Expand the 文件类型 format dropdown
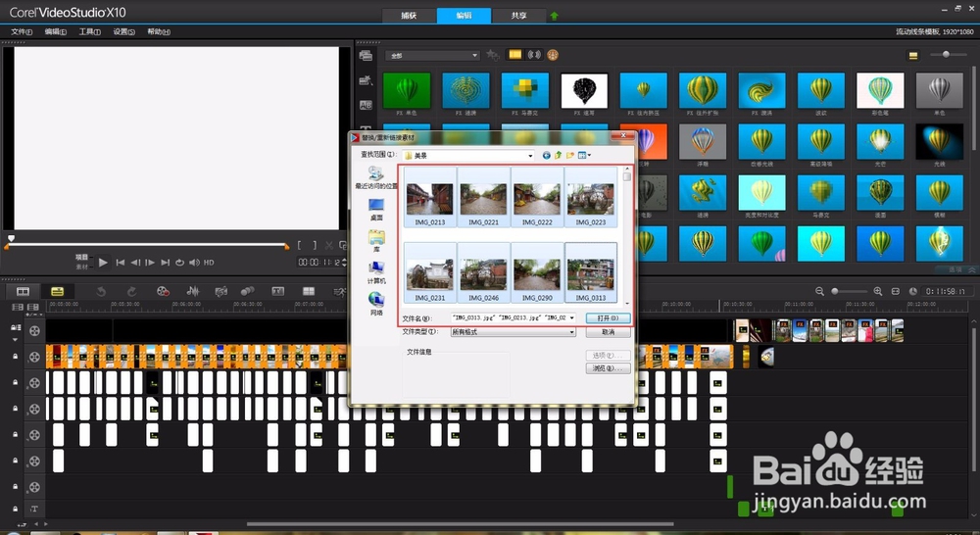 (572, 332)
